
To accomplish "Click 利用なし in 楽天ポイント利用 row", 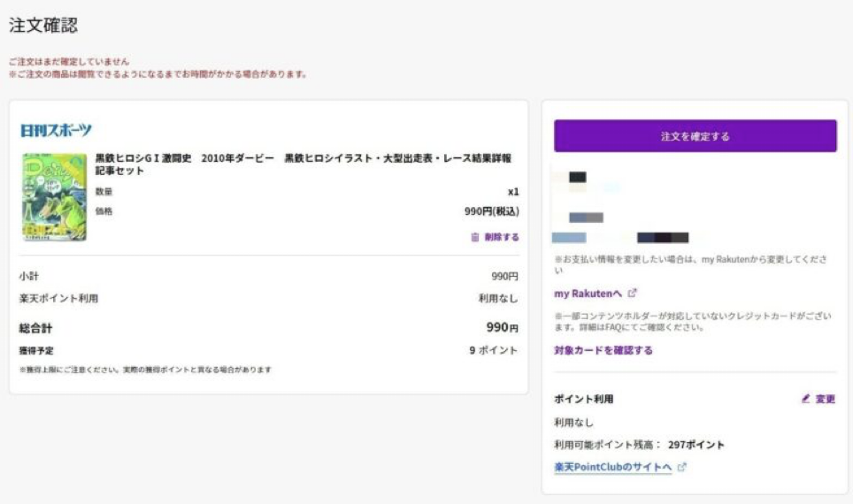I will 498,299.
